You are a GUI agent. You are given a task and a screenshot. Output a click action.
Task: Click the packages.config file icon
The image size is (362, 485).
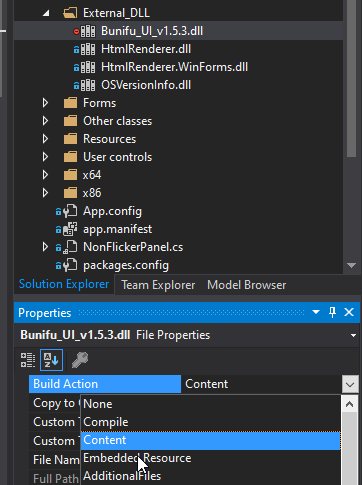point(70,265)
